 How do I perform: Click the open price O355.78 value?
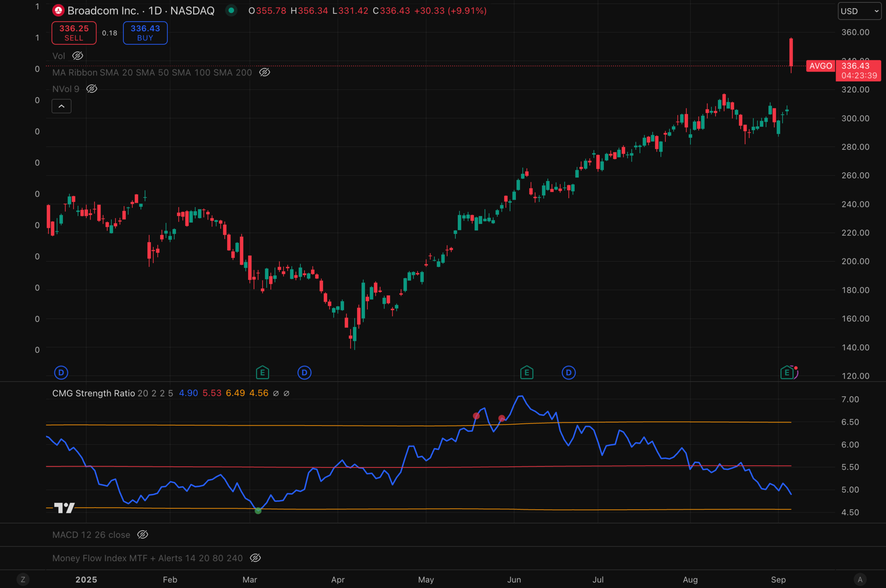point(267,11)
